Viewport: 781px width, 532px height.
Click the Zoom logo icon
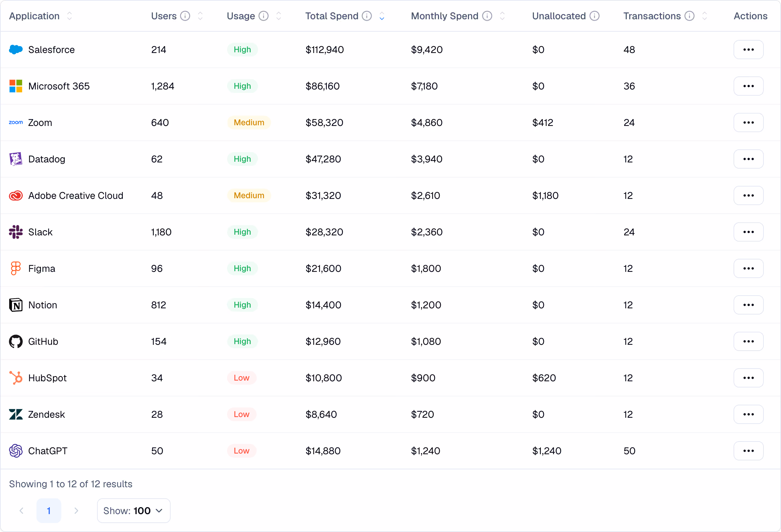(x=16, y=123)
